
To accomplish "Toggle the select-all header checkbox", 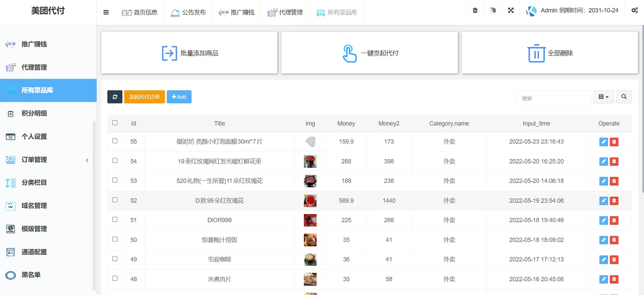I will 115,122.
